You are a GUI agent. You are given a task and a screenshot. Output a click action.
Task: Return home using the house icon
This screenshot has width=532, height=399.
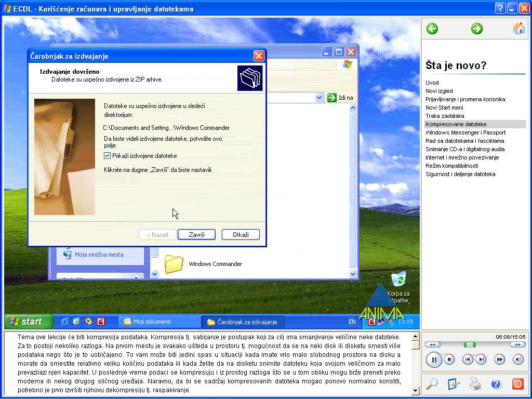(x=518, y=29)
